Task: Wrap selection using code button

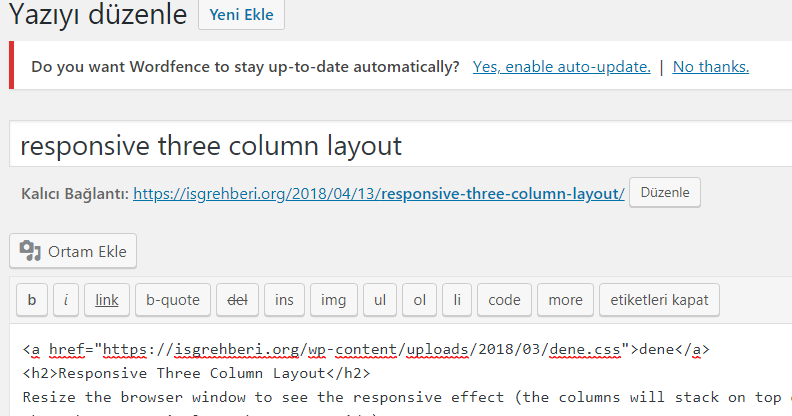Action: click(504, 300)
